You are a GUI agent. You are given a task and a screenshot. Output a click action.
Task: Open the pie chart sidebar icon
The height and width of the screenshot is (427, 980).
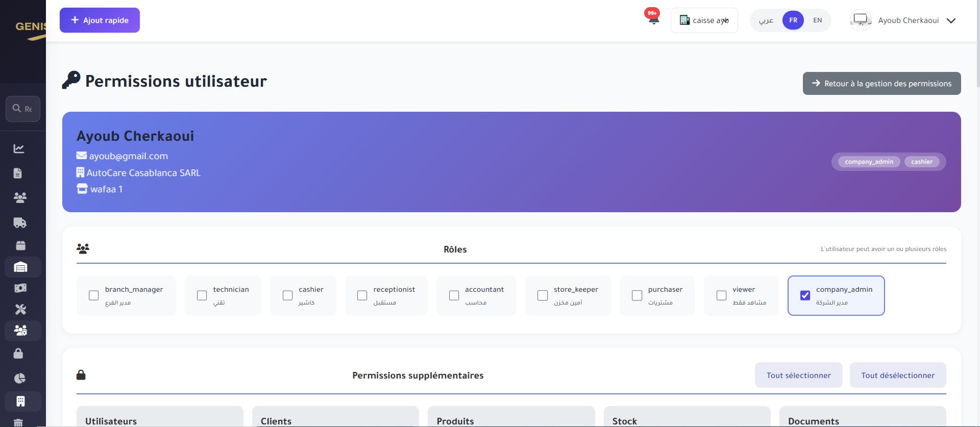pyautogui.click(x=19, y=378)
